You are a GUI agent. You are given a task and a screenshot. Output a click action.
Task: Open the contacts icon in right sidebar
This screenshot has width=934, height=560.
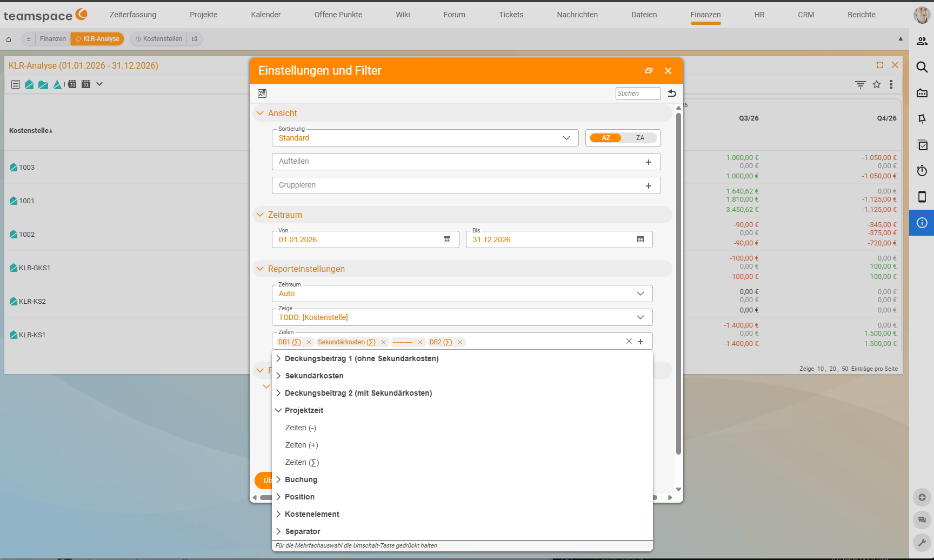(922, 41)
